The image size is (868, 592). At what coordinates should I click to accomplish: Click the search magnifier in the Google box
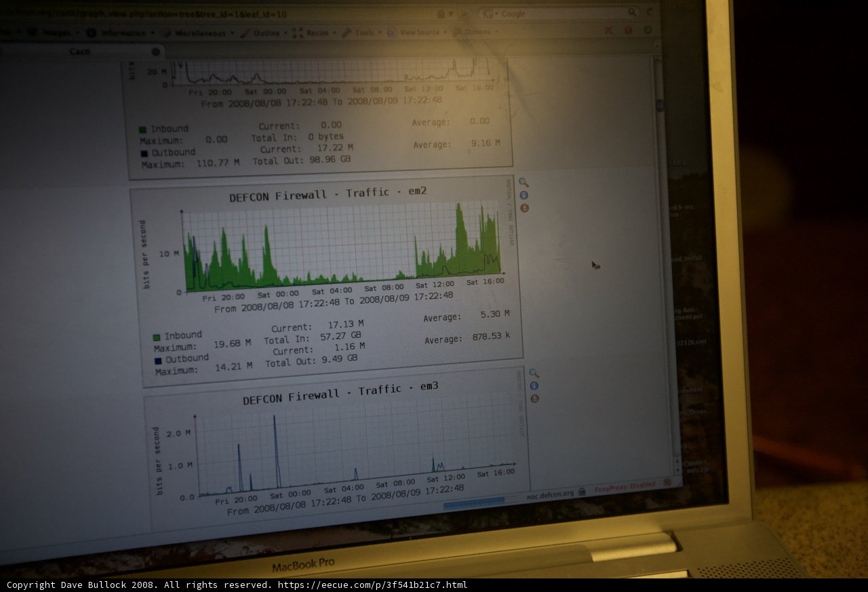[x=631, y=12]
